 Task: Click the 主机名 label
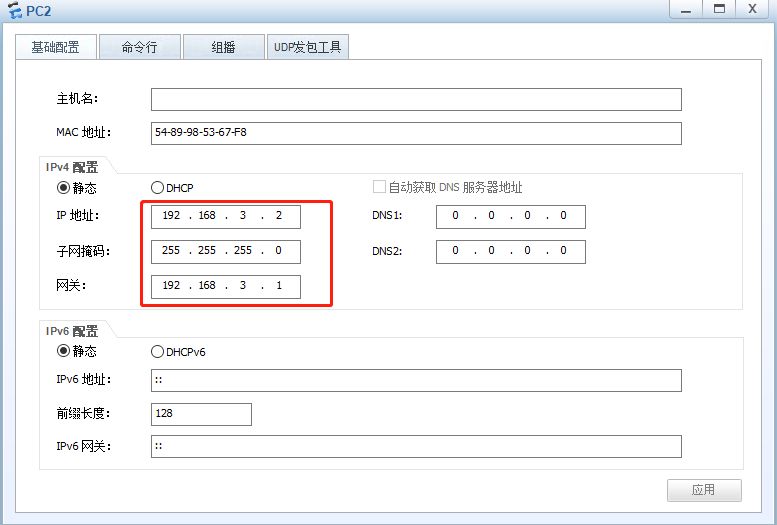[77, 99]
